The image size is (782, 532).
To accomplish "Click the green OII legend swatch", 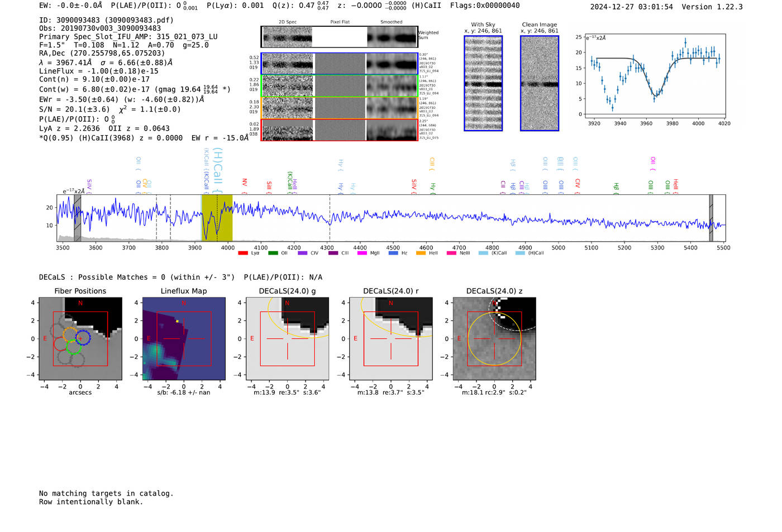I will tap(273, 253).
